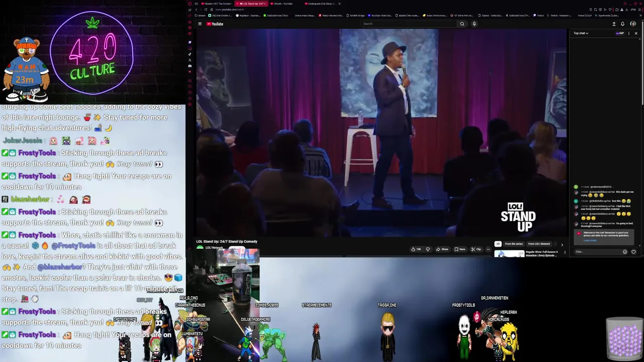Click the LOL! Network channel name
The height and width of the screenshot is (362, 644).
click(214, 247)
